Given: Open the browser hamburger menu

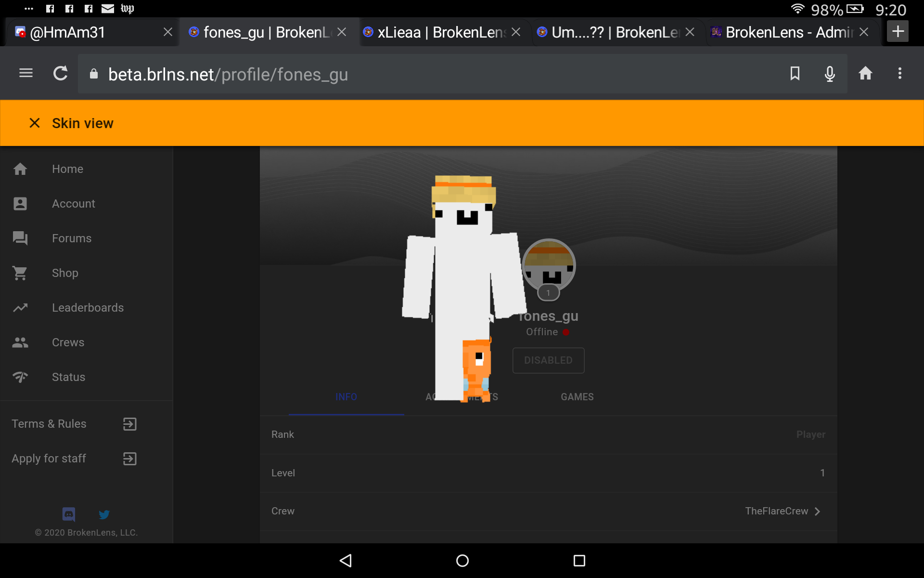Looking at the screenshot, I should (26, 73).
